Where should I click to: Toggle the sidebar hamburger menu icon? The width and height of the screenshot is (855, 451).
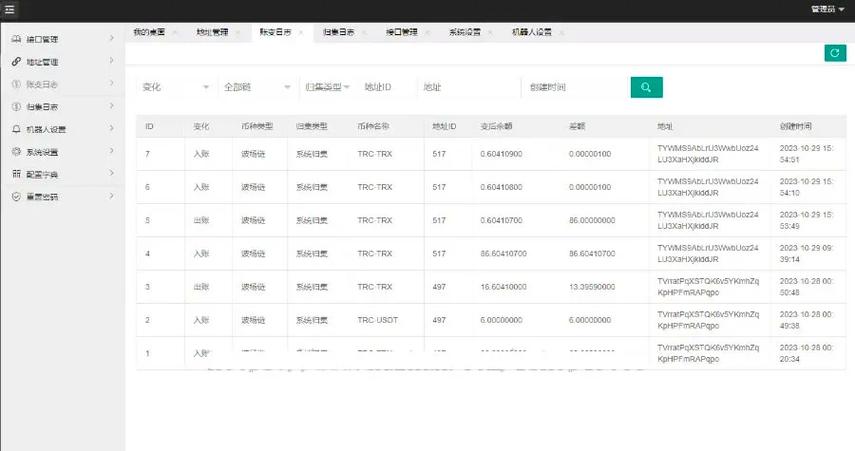coord(10,9)
